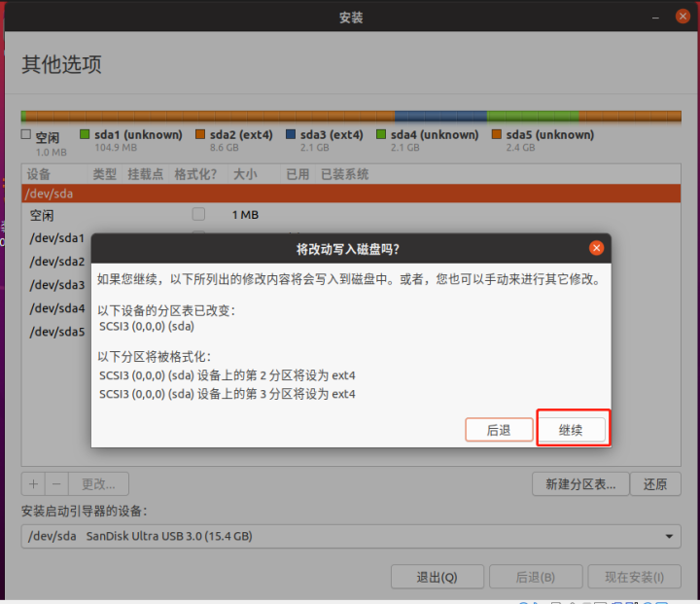Click the 1 MB size cell
Viewport: 700px width, 604px height.
tap(245, 215)
